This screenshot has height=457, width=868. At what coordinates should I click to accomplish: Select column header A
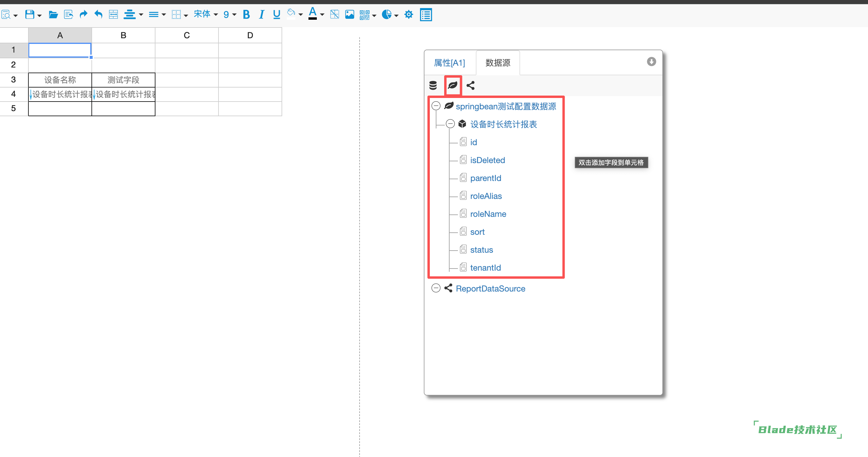coord(60,35)
